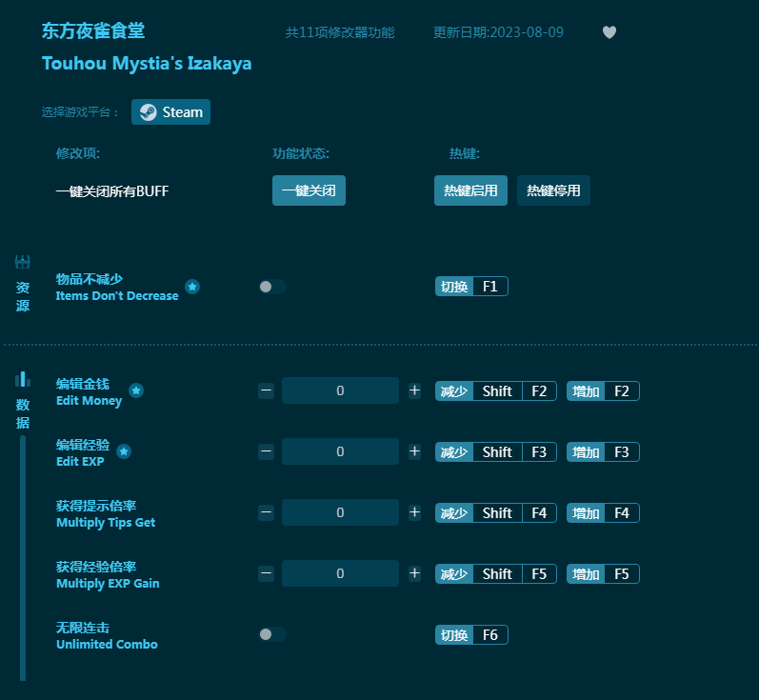The width and height of the screenshot is (759, 700).
Task: Toggle Items Don't Decrease switch
Action: (272, 287)
